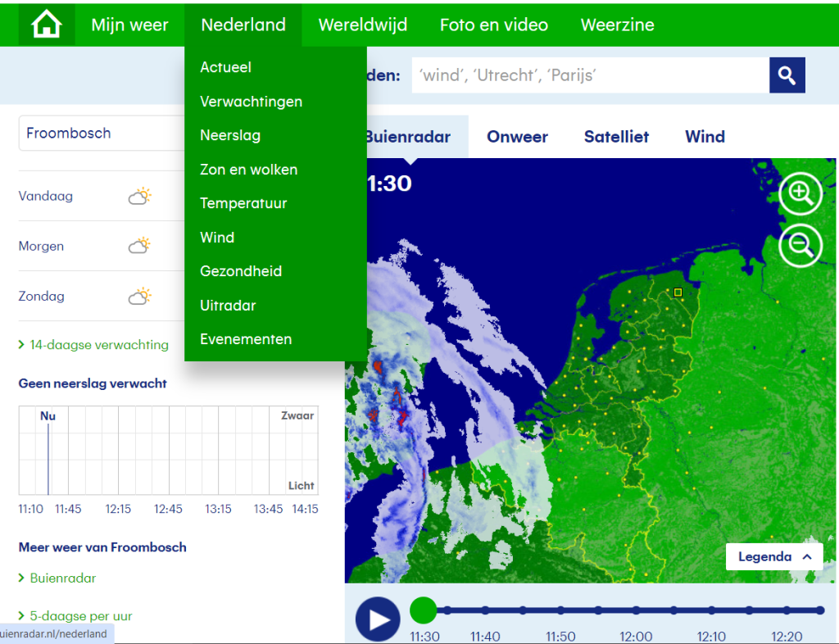Select Neerslag from dropdown
Image resolution: width=839 pixels, height=644 pixels.
pyautogui.click(x=230, y=135)
